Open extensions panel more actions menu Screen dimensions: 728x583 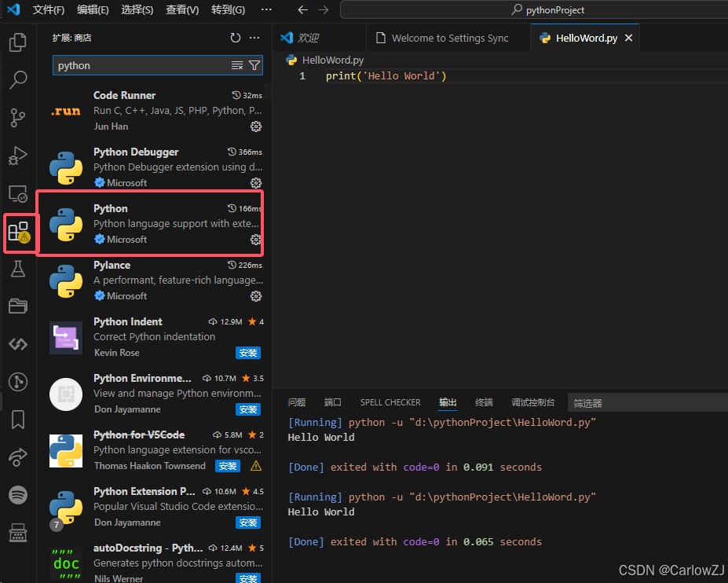coord(254,38)
